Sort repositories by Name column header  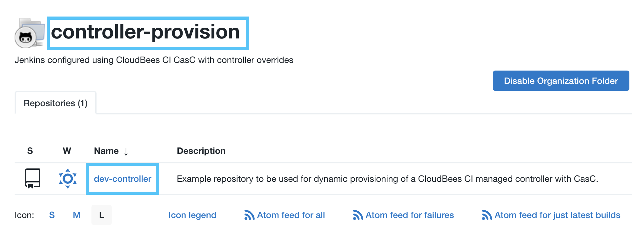click(x=106, y=151)
